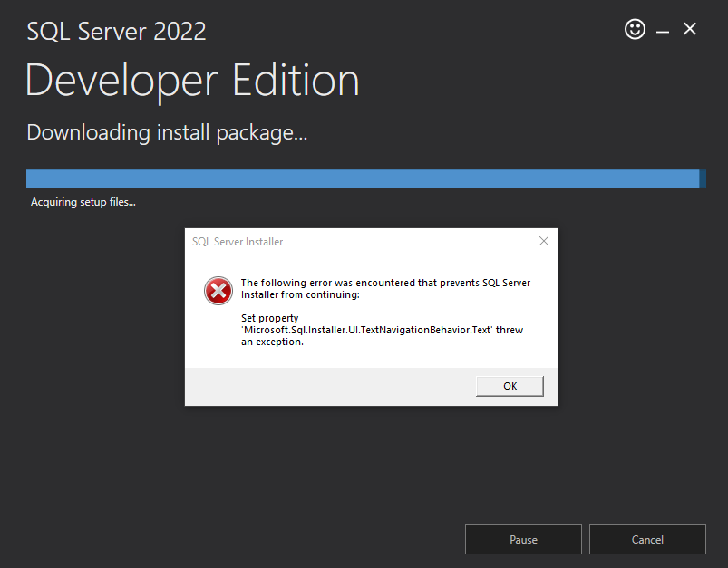Screen dimensions: 728x568
Task: Cancel the SQL Server installation
Action: pyautogui.click(x=647, y=539)
